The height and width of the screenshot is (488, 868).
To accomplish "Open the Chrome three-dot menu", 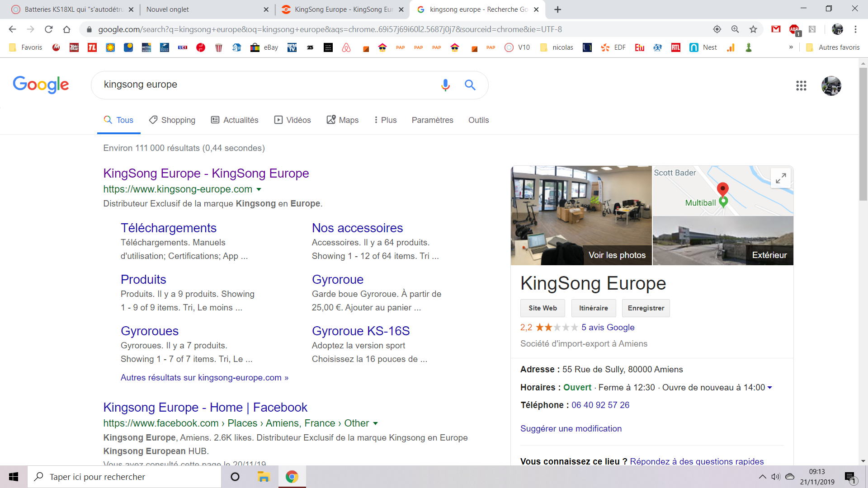I will pos(855,29).
